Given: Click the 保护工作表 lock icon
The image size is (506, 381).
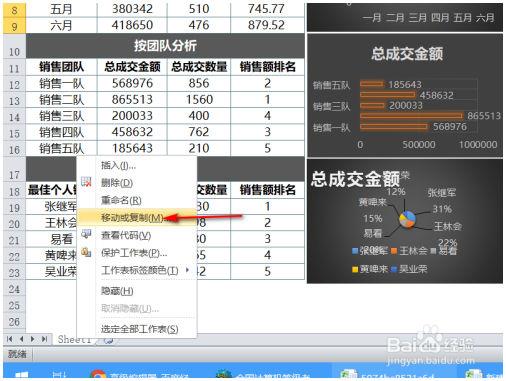Looking at the screenshot, I should [86, 252].
